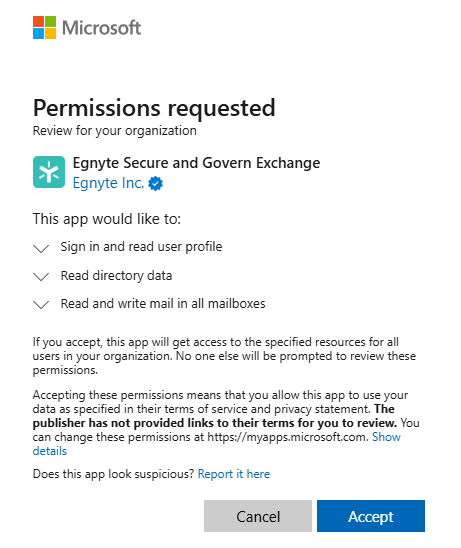Screen dimensions: 461x548
Task: Click Egnyte Secure and Govern Exchange app name
Action: [x=196, y=163]
